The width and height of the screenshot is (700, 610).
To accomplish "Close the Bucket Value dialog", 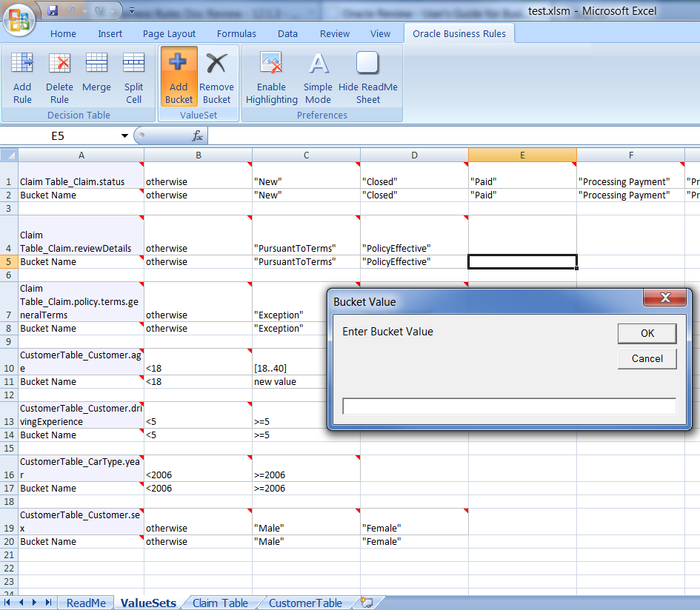I will pos(664,298).
